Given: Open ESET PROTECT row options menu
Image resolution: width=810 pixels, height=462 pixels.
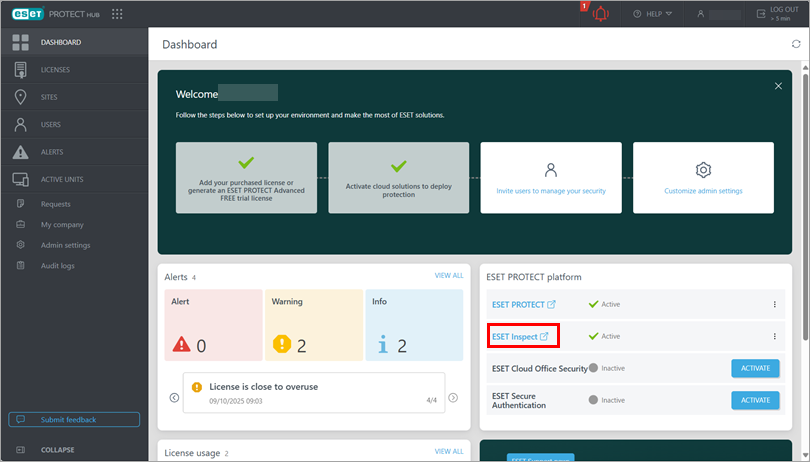Looking at the screenshot, I should [x=774, y=304].
